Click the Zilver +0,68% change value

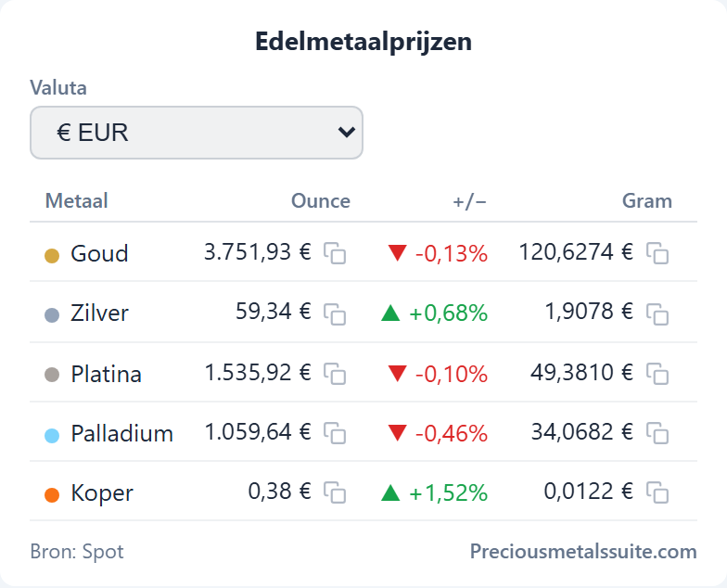pos(449,313)
